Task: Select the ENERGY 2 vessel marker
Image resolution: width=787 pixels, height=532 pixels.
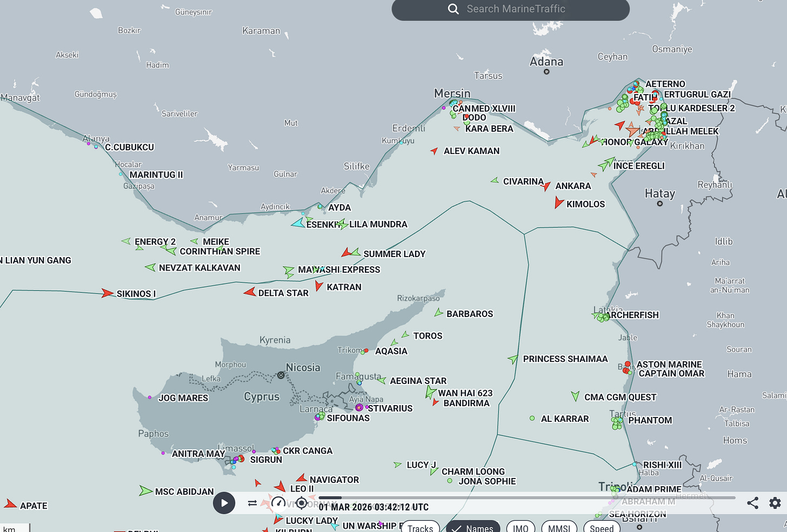Action: [126, 241]
